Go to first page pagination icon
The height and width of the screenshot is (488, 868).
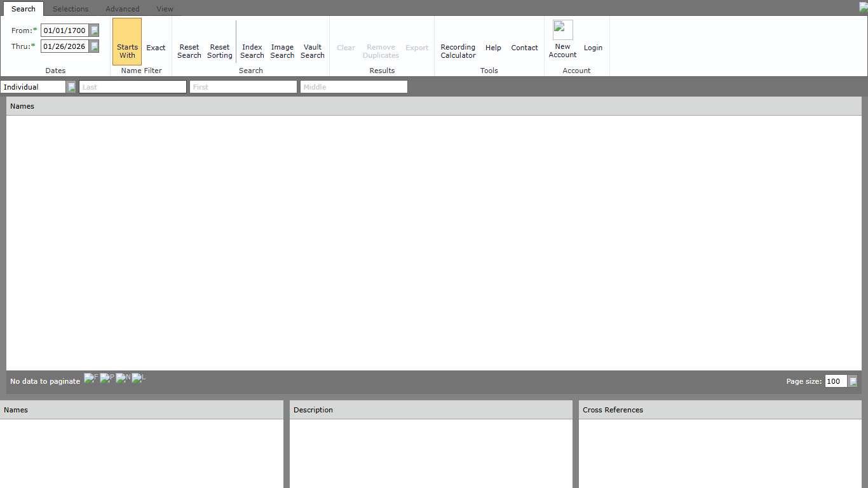[91, 379]
